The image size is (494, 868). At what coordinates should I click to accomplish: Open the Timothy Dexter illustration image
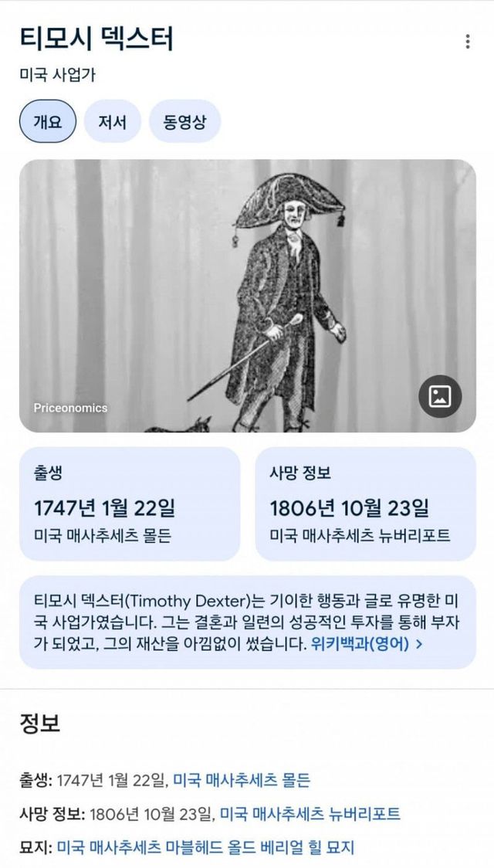[x=247, y=296]
